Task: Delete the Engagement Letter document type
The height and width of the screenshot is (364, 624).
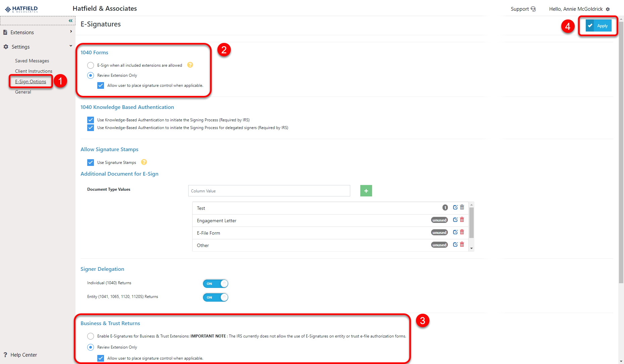Action: (x=462, y=220)
